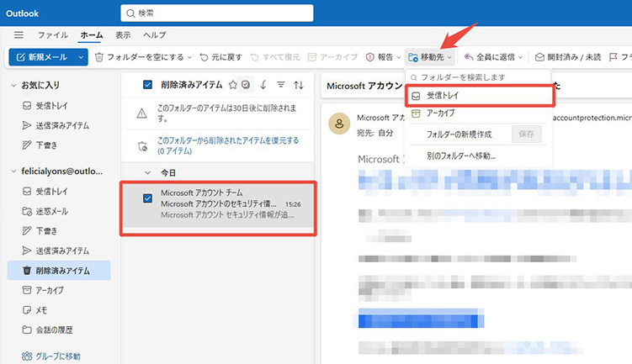Open 下書き under felicialyons account

pyautogui.click(x=46, y=231)
